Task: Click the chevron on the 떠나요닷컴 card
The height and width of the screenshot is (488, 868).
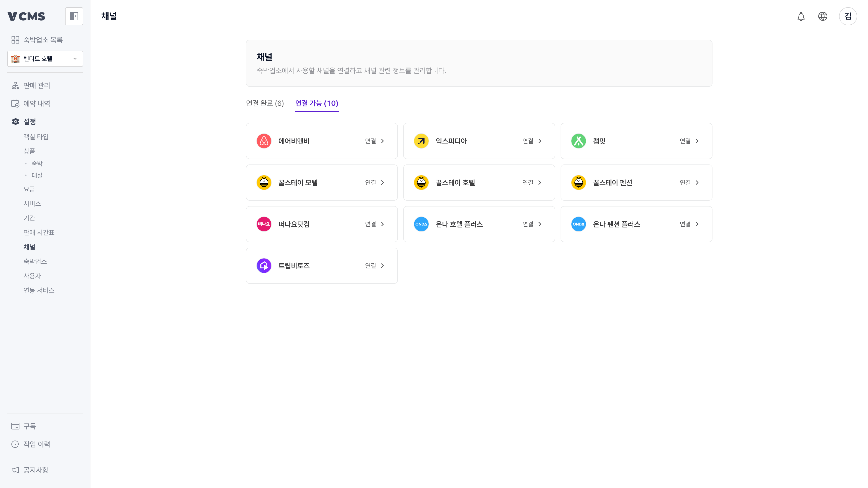Action: (x=382, y=224)
